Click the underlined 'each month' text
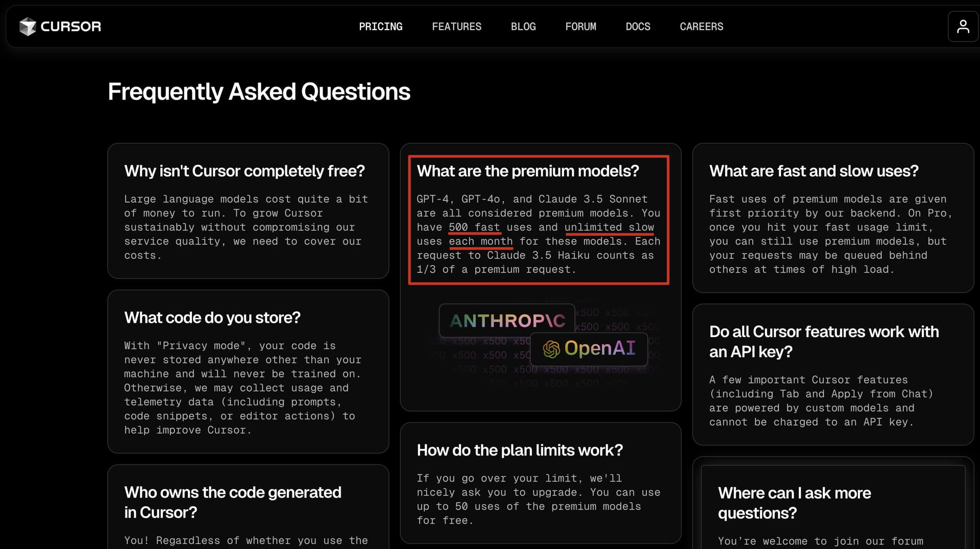Screen dimensions: 980x549 click(x=481, y=242)
